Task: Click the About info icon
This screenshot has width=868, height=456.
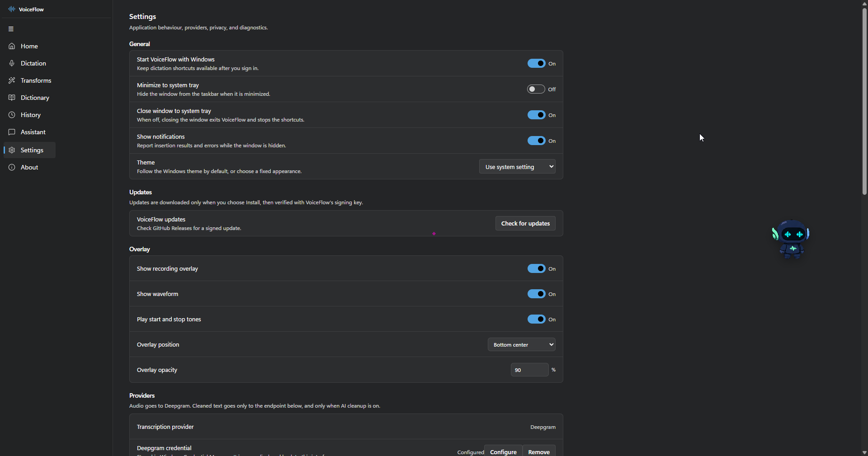Action: tap(12, 167)
